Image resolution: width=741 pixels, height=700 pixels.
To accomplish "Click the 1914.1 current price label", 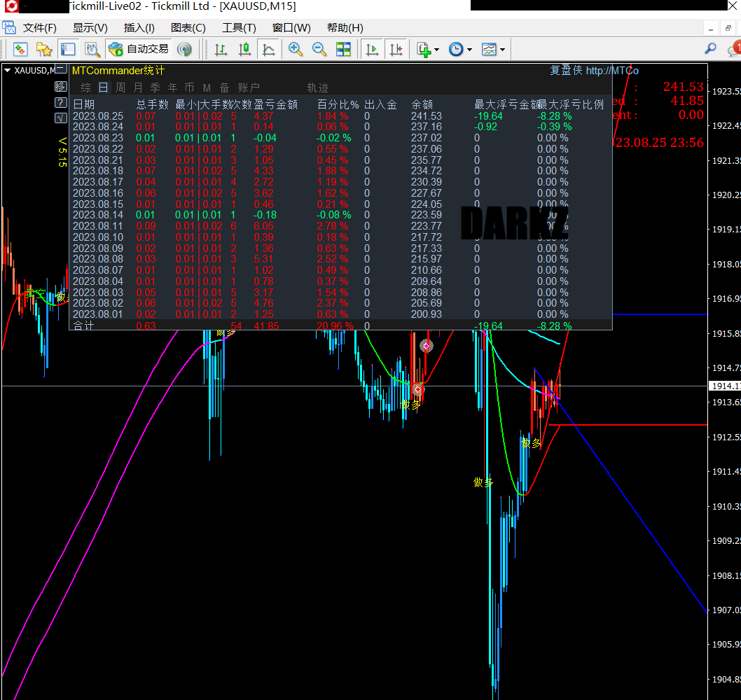I will coord(725,386).
